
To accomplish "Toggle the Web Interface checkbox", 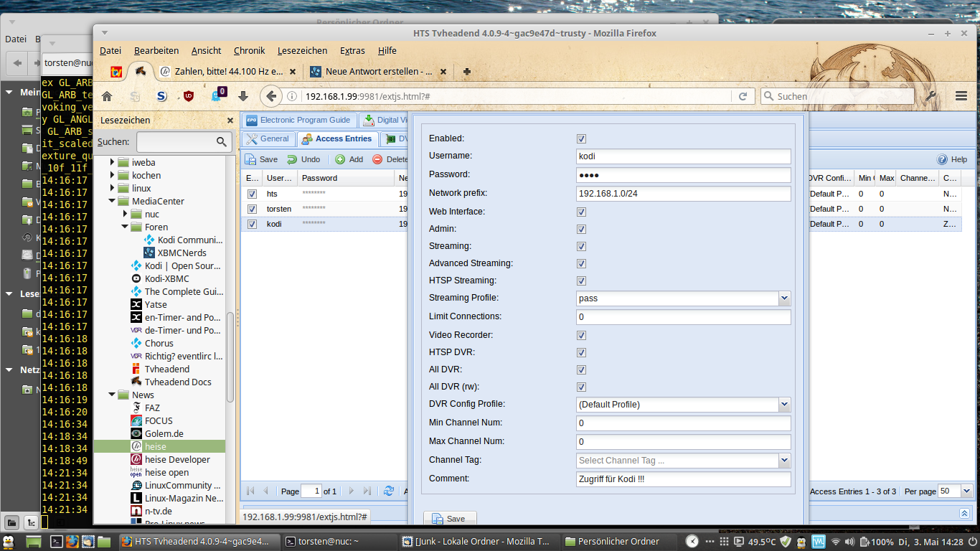I will tap(581, 212).
